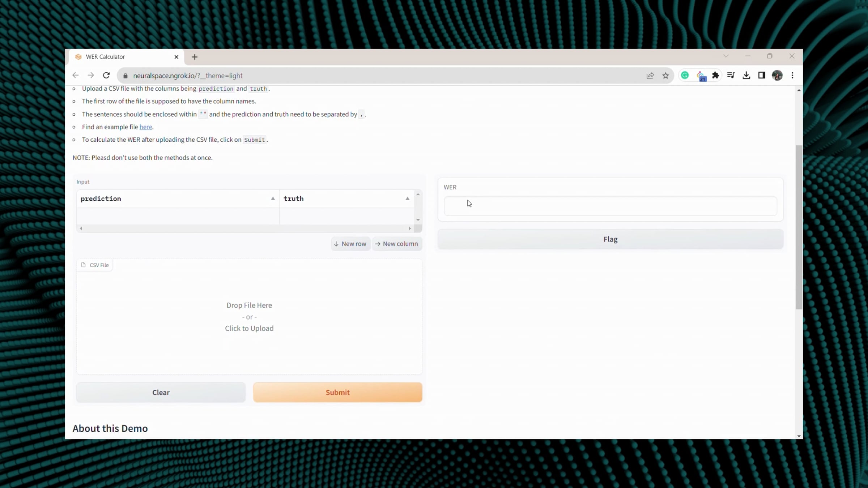Open the Downloads icon in the toolbar

coord(746,75)
